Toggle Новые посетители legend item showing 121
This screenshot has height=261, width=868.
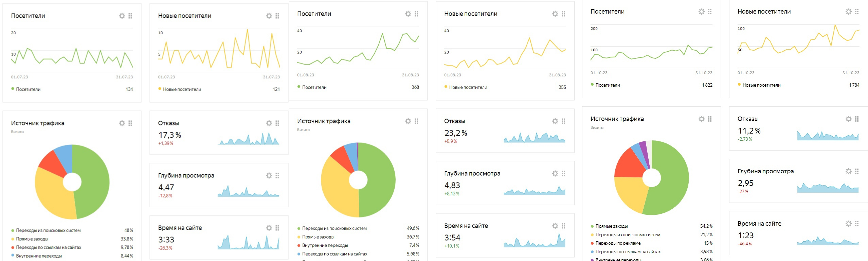point(182,89)
